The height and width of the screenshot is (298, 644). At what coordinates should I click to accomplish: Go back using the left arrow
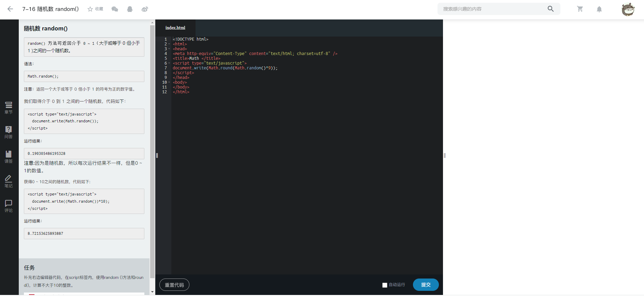10,9
